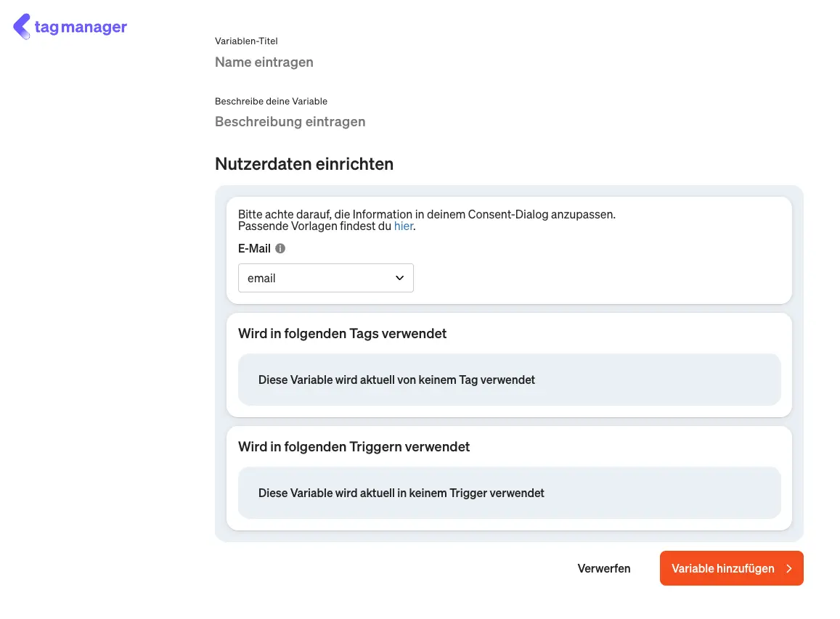Image resolution: width=840 pixels, height=619 pixels.
Task: Click the "Variable hinzufügen" button label
Action: (x=722, y=569)
